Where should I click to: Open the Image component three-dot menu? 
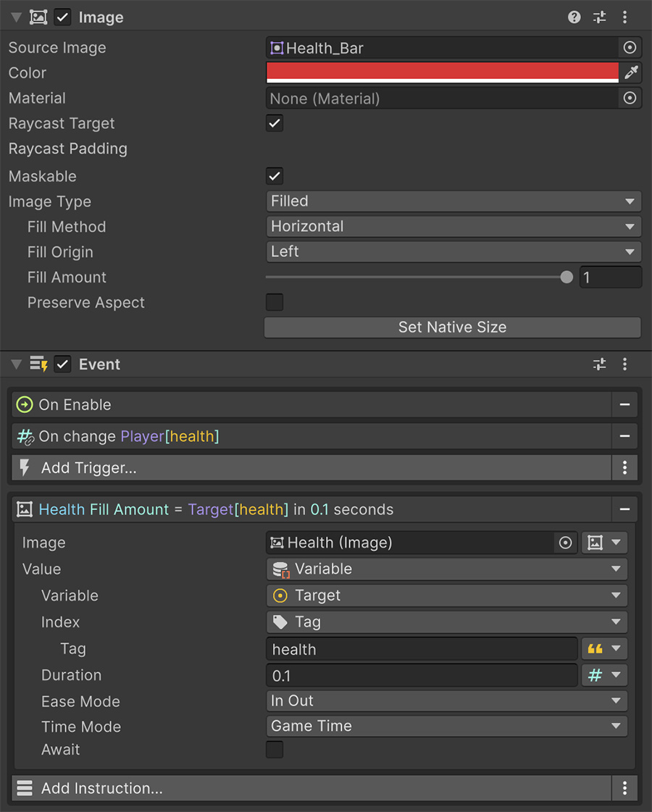tap(624, 17)
